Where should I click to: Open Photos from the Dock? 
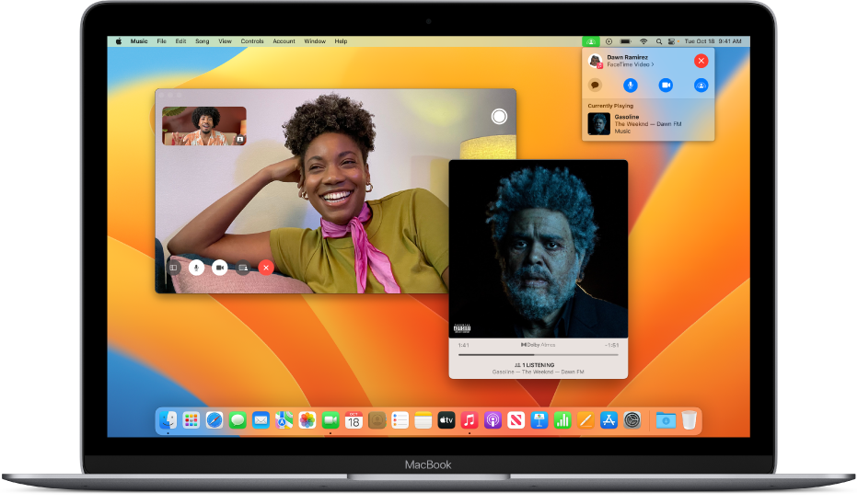(307, 420)
